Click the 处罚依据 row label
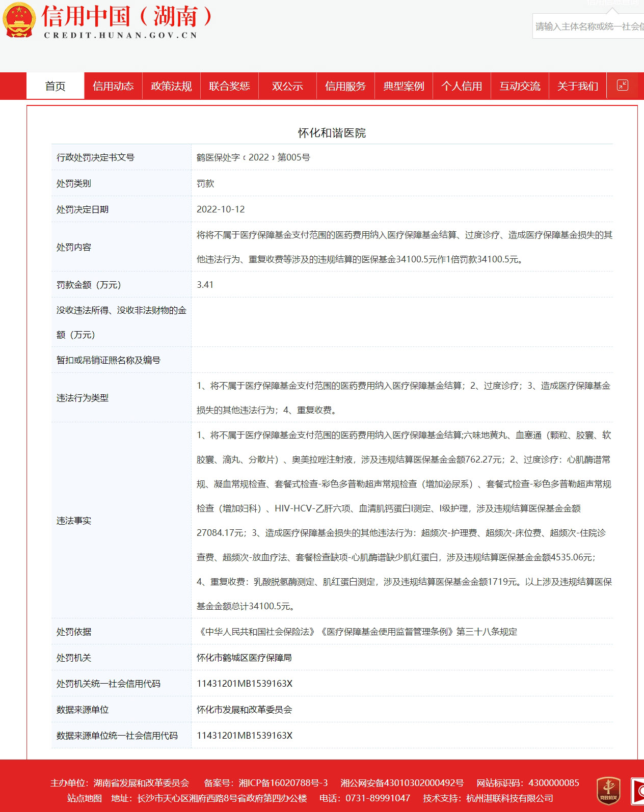Image resolution: width=644 pixels, height=812 pixels. coord(74,632)
